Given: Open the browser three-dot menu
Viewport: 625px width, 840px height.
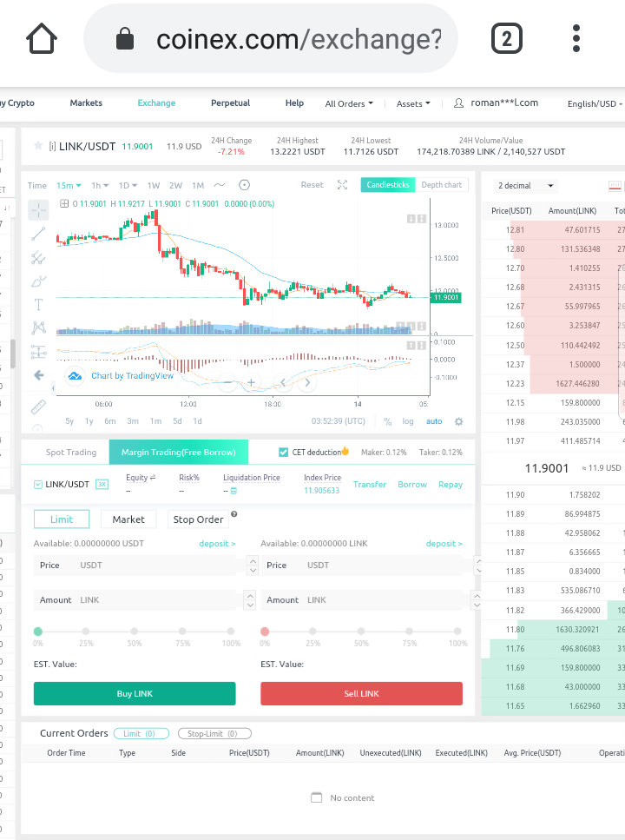Looking at the screenshot, I should [x=576, y=38].
